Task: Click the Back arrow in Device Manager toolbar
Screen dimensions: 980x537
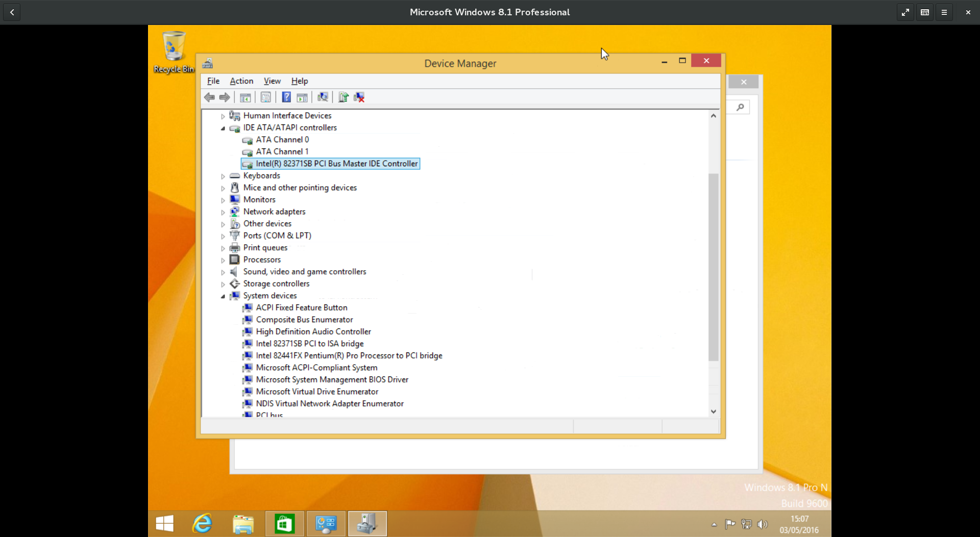Action: (209, 97)
